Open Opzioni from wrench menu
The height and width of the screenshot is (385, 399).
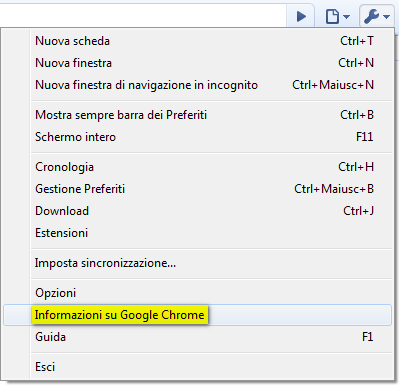197,293
